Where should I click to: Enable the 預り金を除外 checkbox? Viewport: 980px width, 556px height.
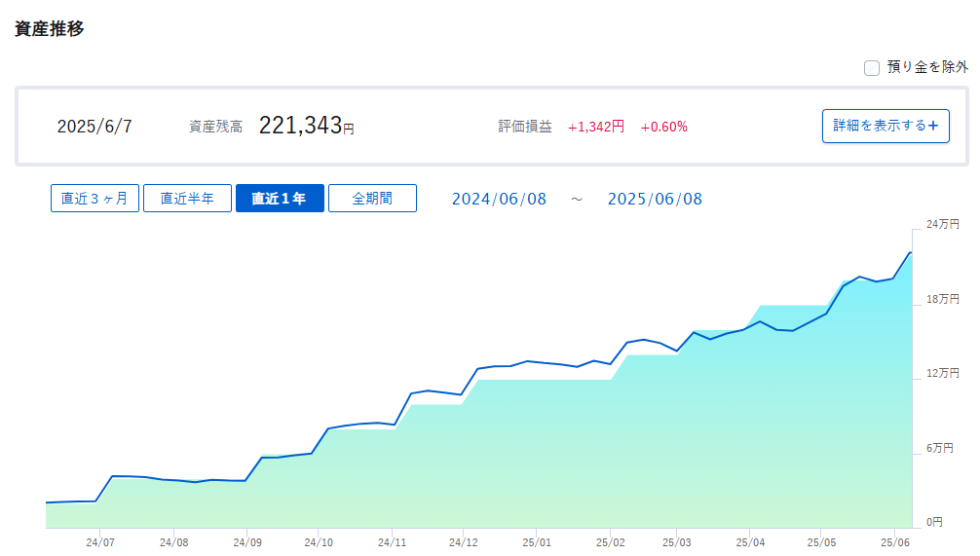click(872, 68)
